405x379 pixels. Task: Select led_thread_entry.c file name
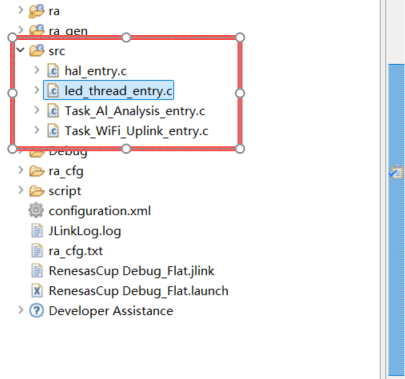point(118,91)
